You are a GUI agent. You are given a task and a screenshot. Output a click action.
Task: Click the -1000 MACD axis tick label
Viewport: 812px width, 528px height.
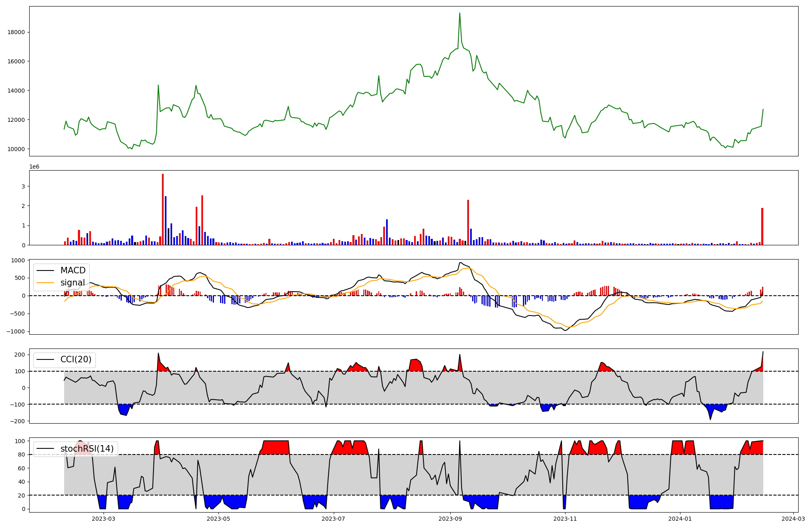point(15,331)
